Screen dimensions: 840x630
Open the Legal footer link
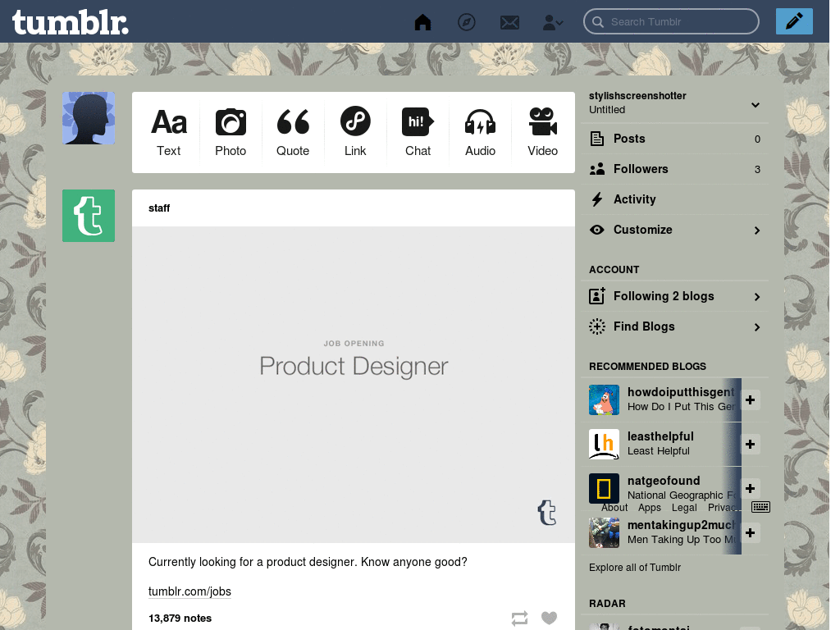click(x=684, y=507)
